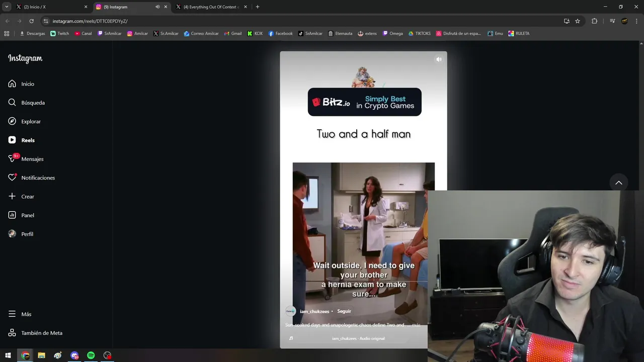Toggle reel sound with speaker icon
Viewport: 644px width, 362px height.
point(439,59)
